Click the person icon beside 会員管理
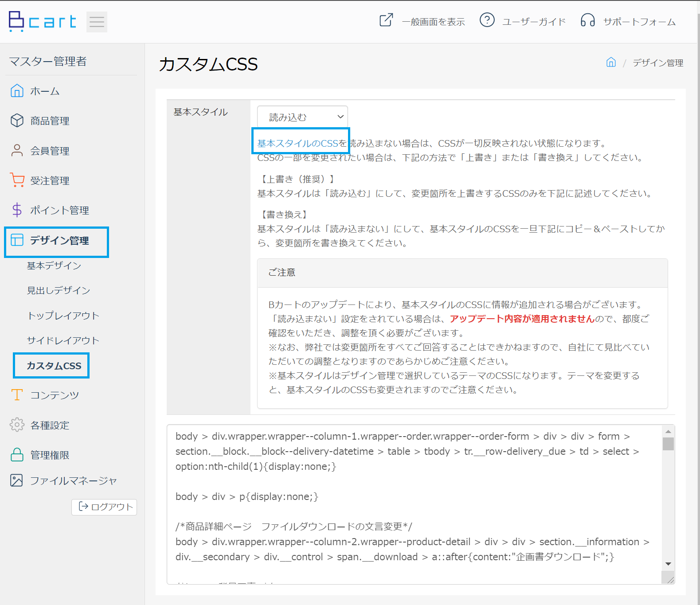The height and width of the screenshot is (605, 700). (17, 150)
